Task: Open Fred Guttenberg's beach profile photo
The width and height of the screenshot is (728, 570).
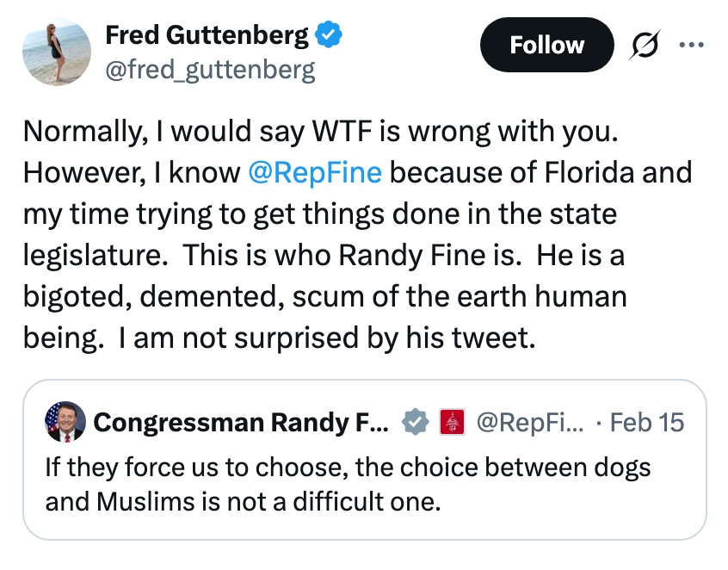Action: pos(56,53)
